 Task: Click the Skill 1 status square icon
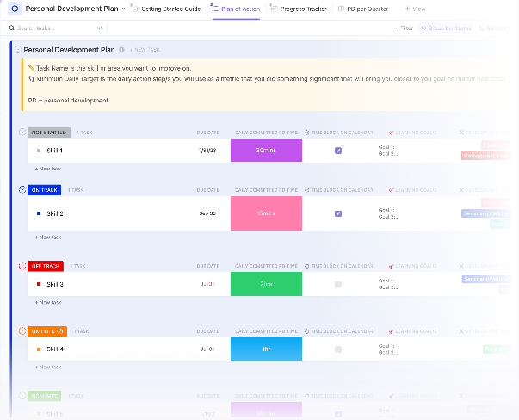click(39, 151)
